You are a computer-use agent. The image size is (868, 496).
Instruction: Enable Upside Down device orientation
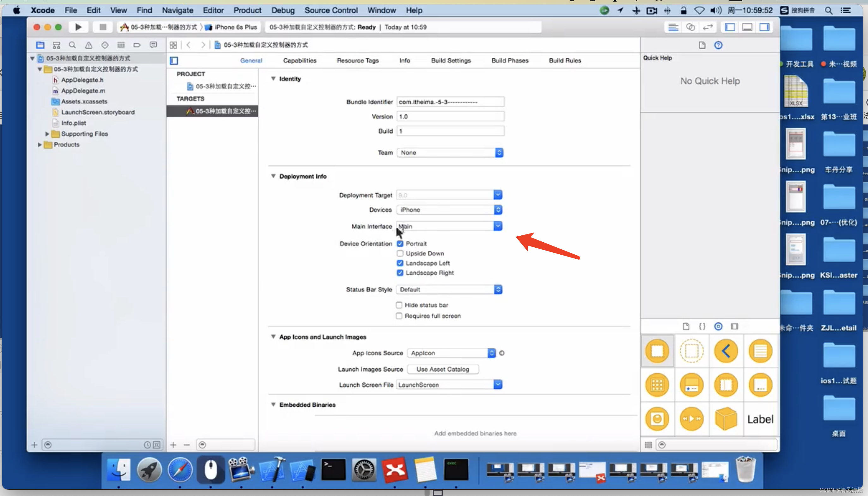point(400,253)
